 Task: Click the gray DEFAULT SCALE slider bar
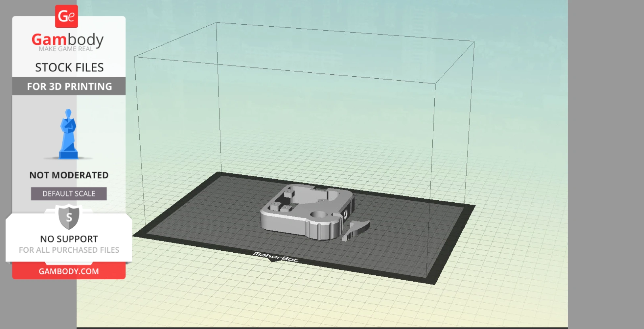tap(68, 193)
